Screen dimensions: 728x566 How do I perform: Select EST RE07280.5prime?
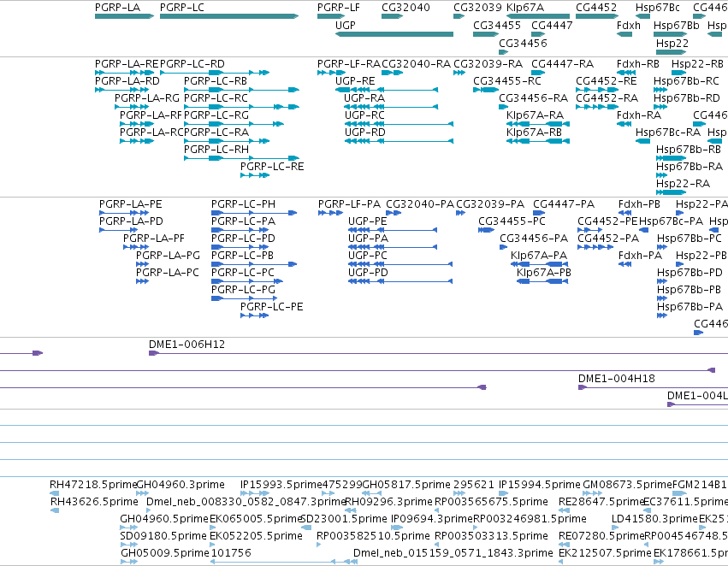[601, 536]
